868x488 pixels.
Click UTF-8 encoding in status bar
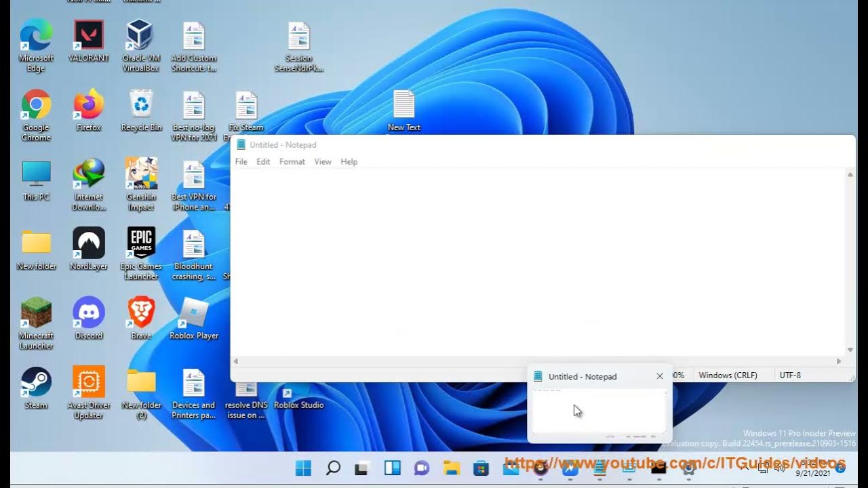point(790,375)
